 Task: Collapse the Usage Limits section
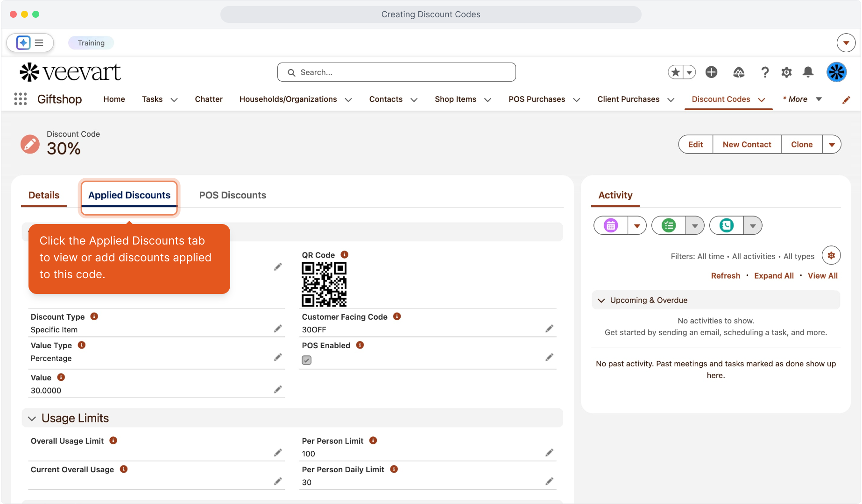click(x=32, y=418)
